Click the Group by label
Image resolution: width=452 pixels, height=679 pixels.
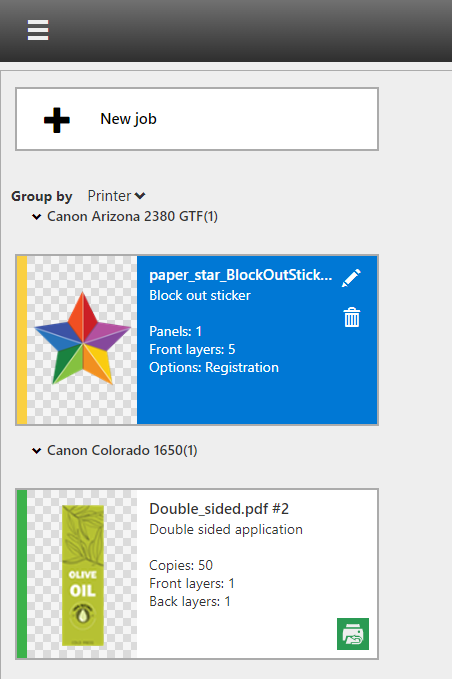tap(42, 197)
